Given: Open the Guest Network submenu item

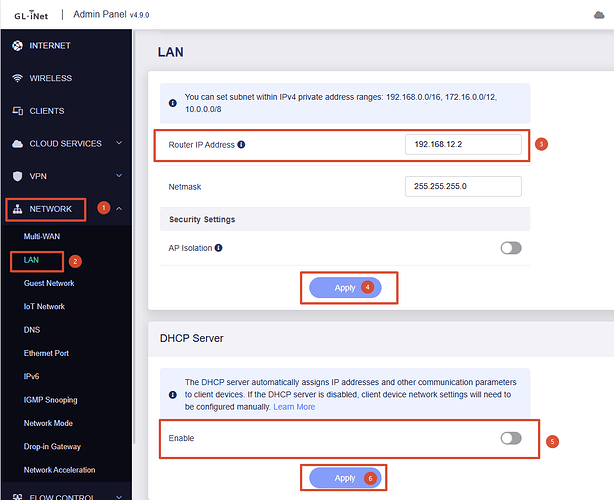Looking at the screenshot, I should tap(49, 283).
